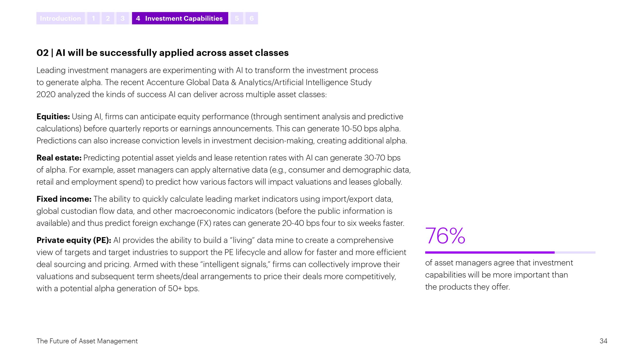The image size is (644, 362).
Task: Click 'The Future of Asset Management' footer
Action: (x=87, y=341)
